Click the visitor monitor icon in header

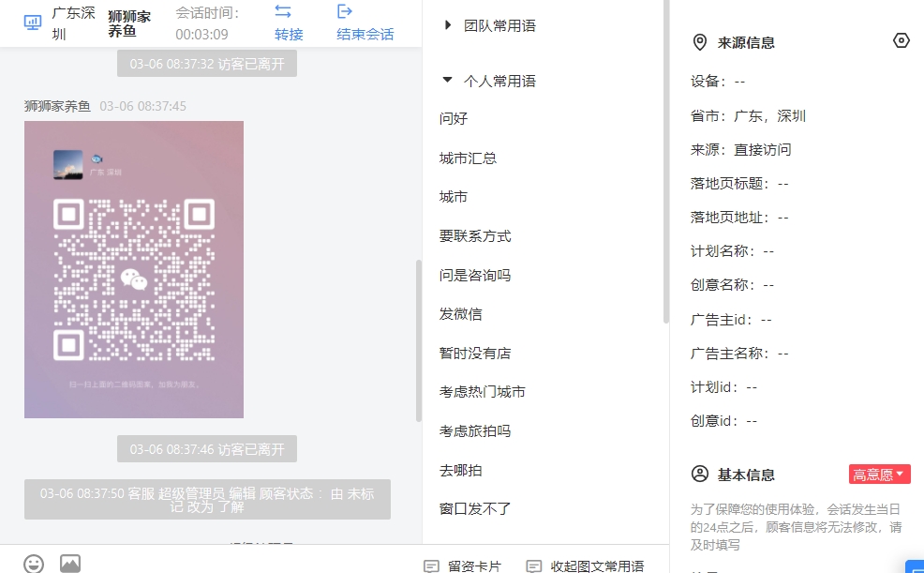click(x=33, y=23)
